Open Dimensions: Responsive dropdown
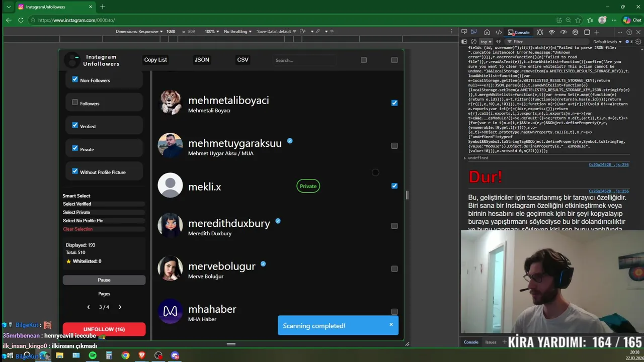The image size is (644, 362). [x=139, y=31]
